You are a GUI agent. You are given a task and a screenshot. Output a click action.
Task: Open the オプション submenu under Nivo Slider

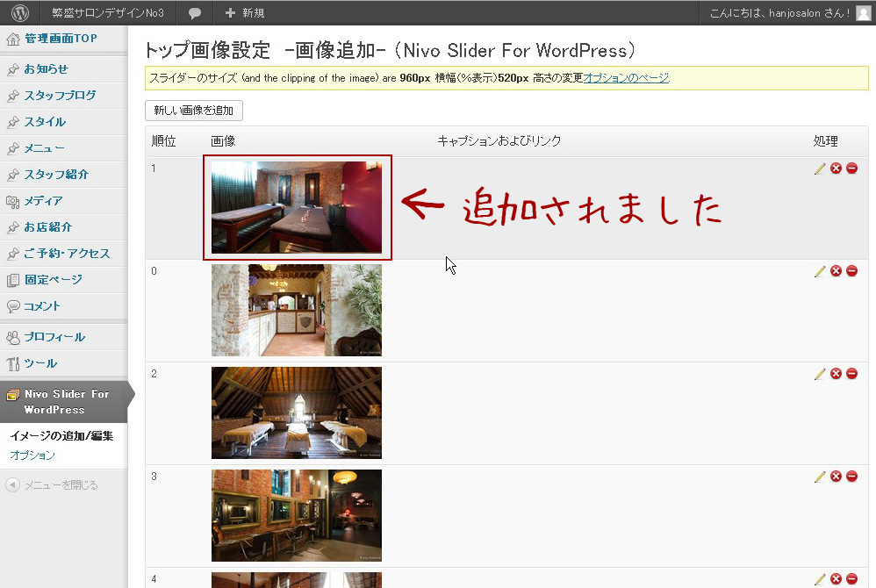(x=32, y=455)
